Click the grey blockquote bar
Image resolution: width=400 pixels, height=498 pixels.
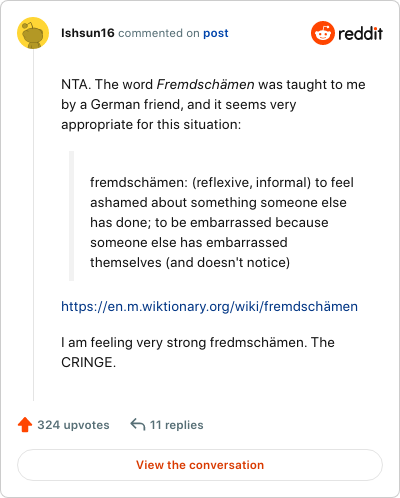point(71,216)
